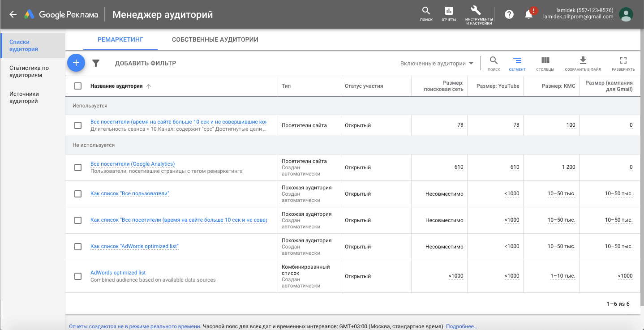Switch to Собственные аудитории tab
The width and height of the screenshot is (644, 330).
(215, 39)
